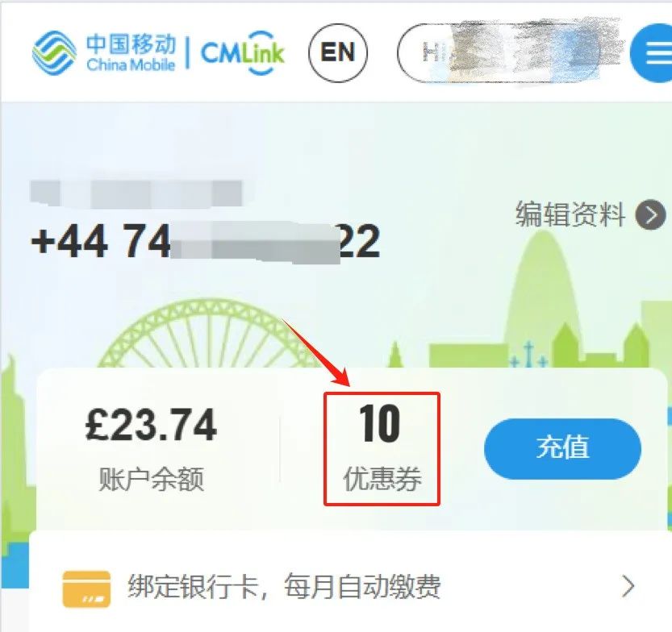672x632 pixels.
Task: Click the CMLink logo
Action: 243,52
